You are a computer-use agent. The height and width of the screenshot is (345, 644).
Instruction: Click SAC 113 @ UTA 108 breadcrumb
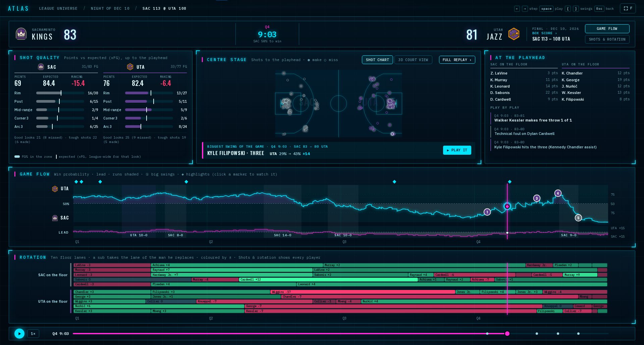pos(164,8)
